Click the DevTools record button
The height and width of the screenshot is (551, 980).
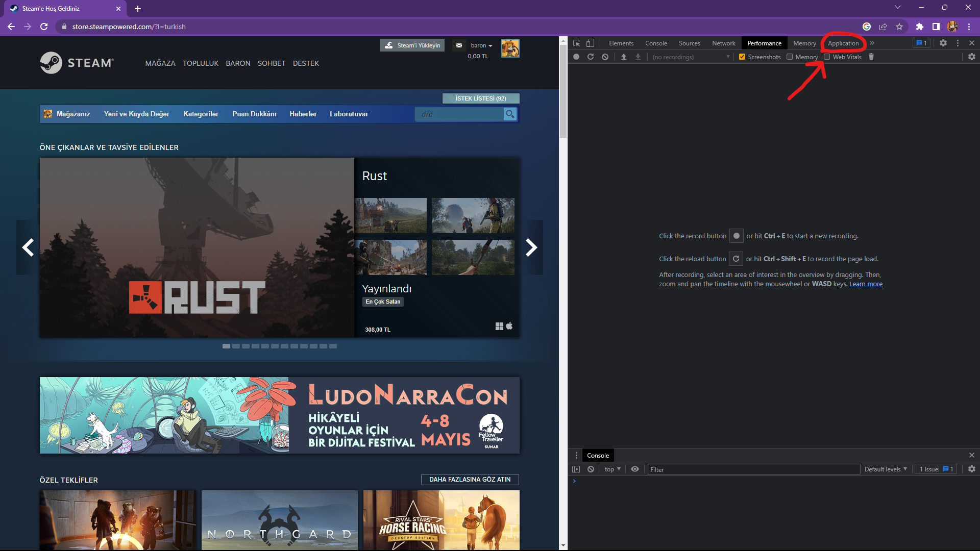[x=576, y=57]
